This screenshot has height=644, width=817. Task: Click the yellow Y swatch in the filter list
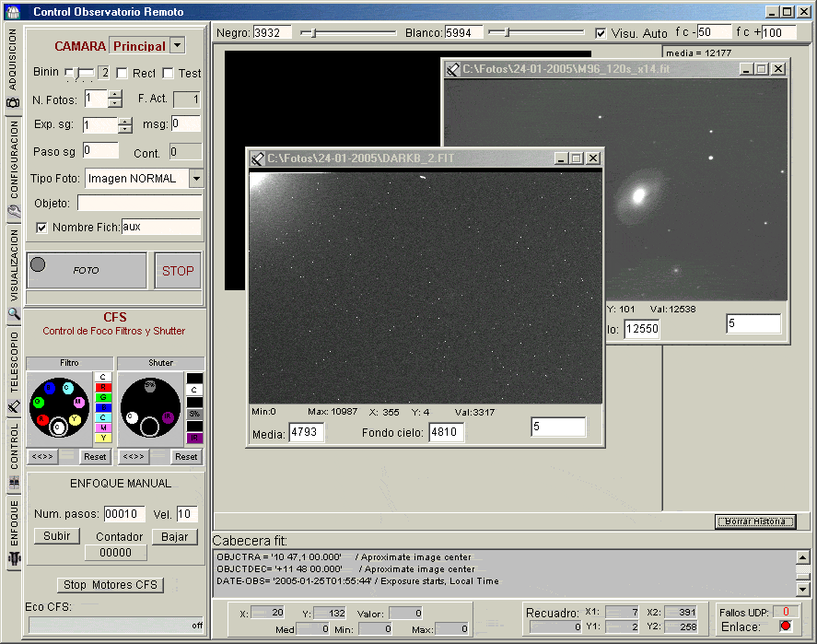[x=103, y=438]
